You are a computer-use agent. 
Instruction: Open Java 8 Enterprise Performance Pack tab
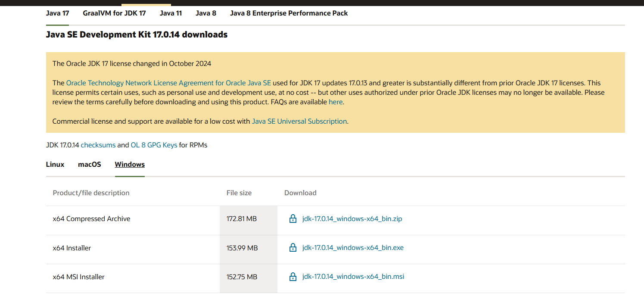coord(289,13)
